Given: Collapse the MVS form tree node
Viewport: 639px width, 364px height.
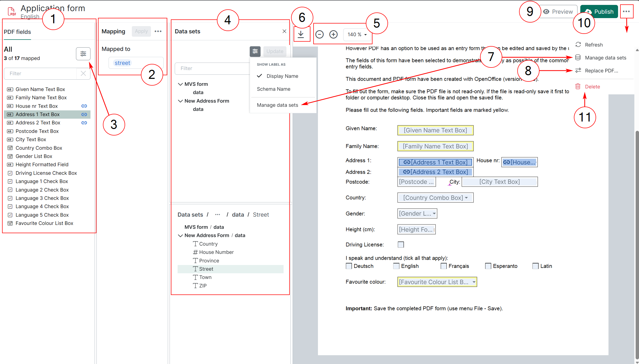Looking at the screenshot, I should 180,84.
